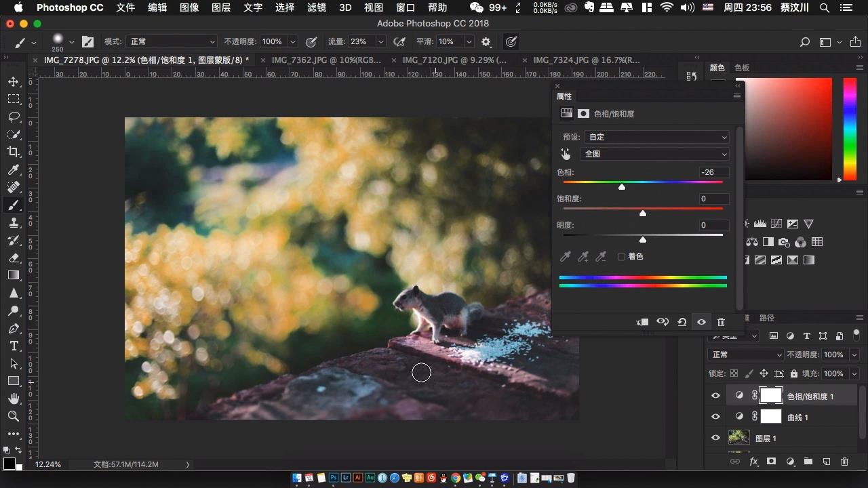Enable the 着色 colorize checkbox
This screenshot has height=488, width=868.
621,257
